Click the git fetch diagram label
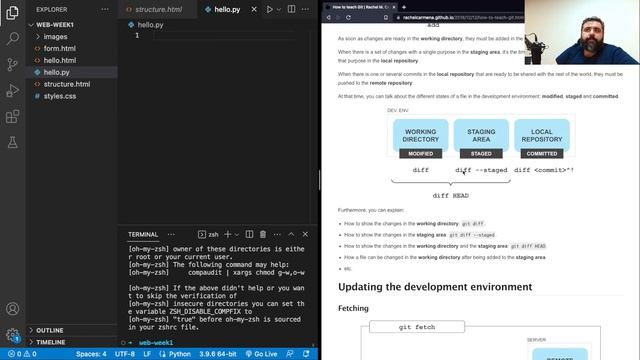 click(417, 327)
